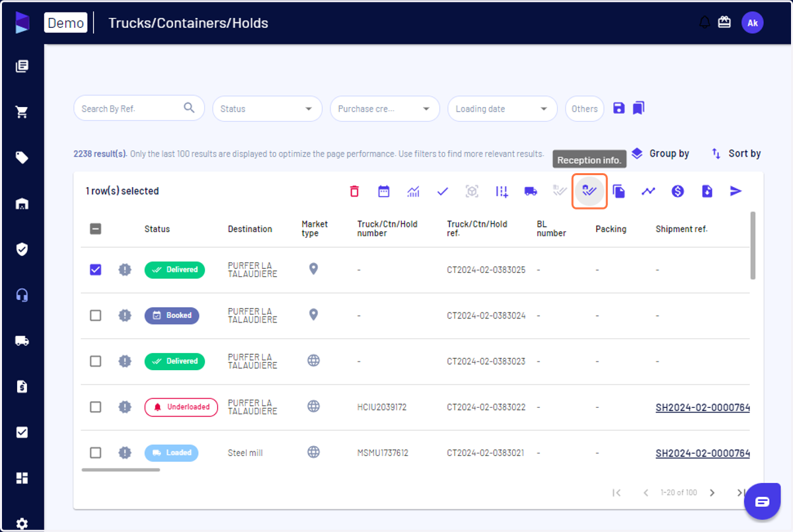Open the Sort by options

pos(736,153)
